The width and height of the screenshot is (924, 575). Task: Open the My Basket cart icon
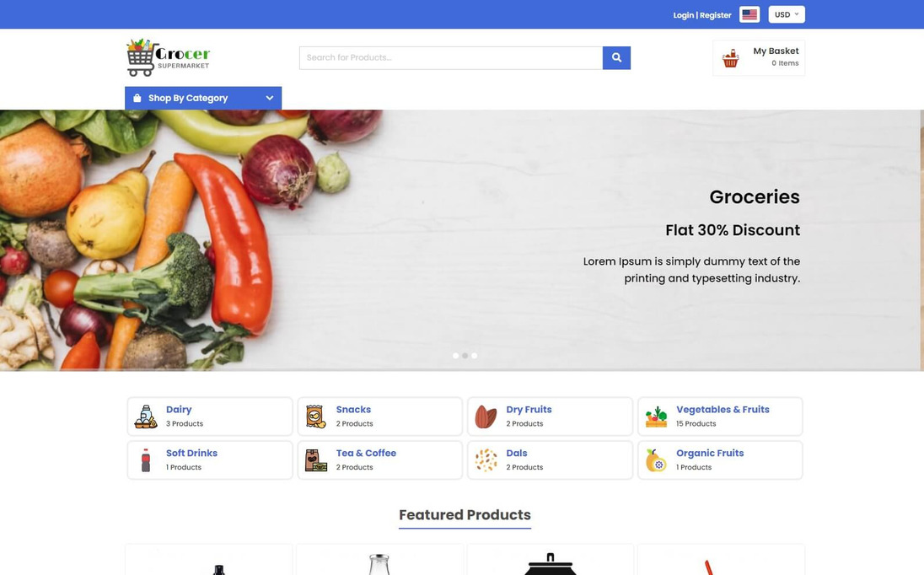coord(731,58)
